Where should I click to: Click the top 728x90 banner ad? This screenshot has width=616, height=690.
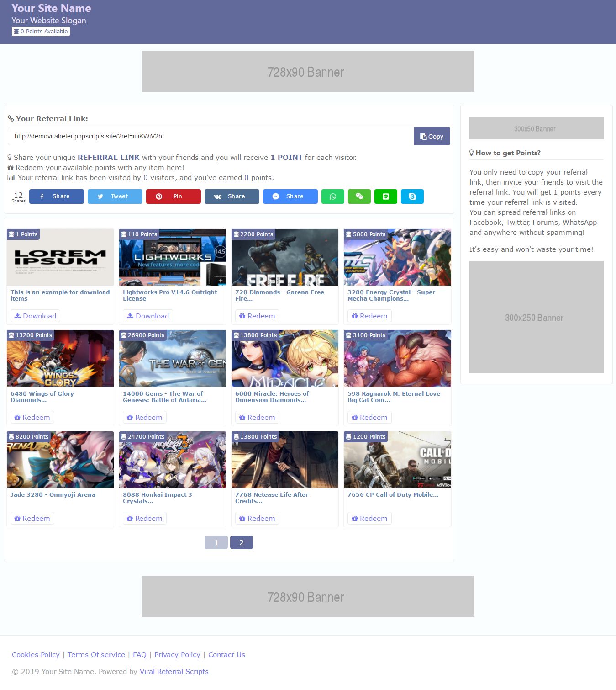(x=308, y=71)
